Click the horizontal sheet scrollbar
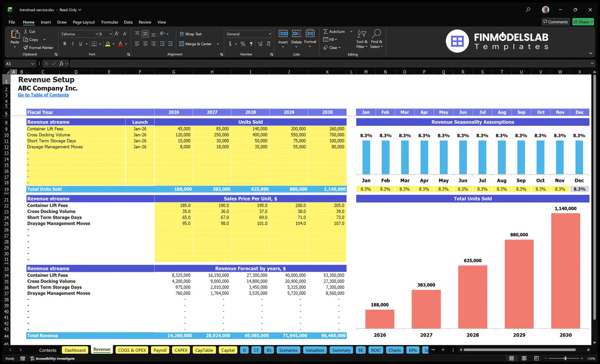Image resolution: width=600 pixels, height=364 pixels. [x=520, y=350]
